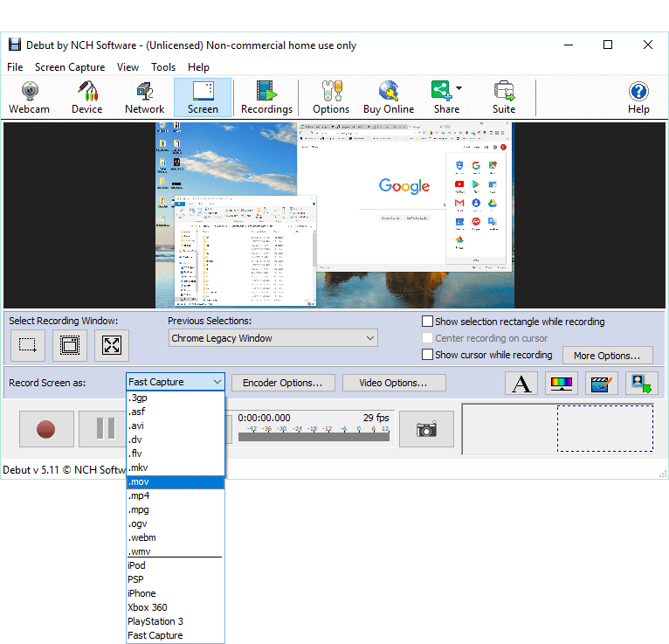This screenshot has height=644, width=669.
Task: Choose PSP preset from list
Action: pos(176,579)
